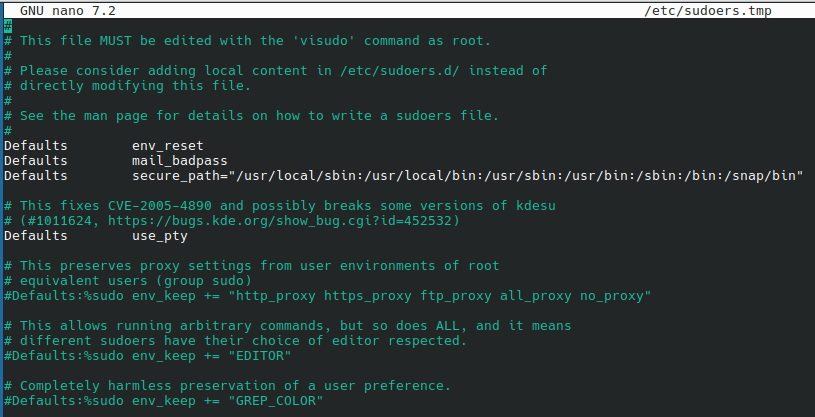
Task: Click the highlighted cursor at the first line start
Action: [7, 25]
